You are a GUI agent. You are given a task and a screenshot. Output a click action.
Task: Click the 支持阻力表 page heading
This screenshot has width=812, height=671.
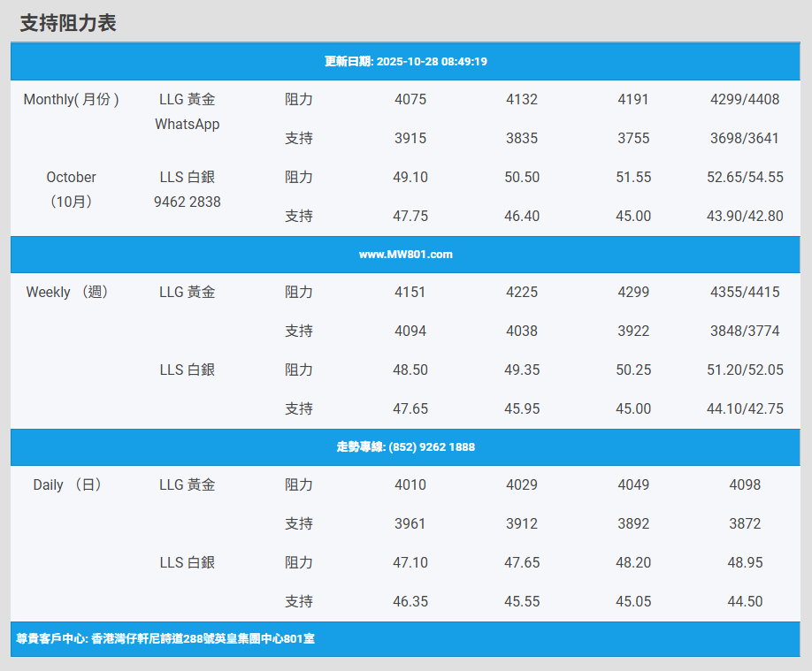tap(68, 24)
